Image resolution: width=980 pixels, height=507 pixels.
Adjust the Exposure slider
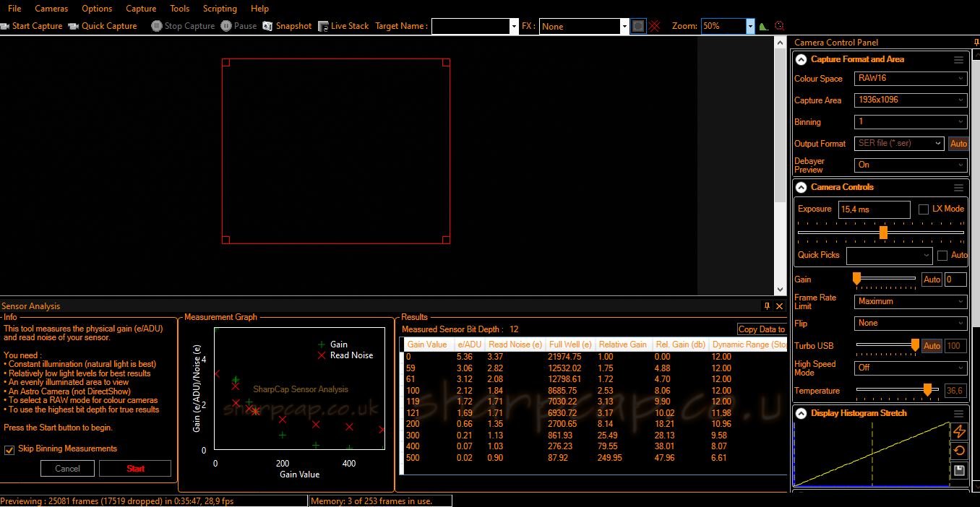pyautogui.click(x=883, y=233)
